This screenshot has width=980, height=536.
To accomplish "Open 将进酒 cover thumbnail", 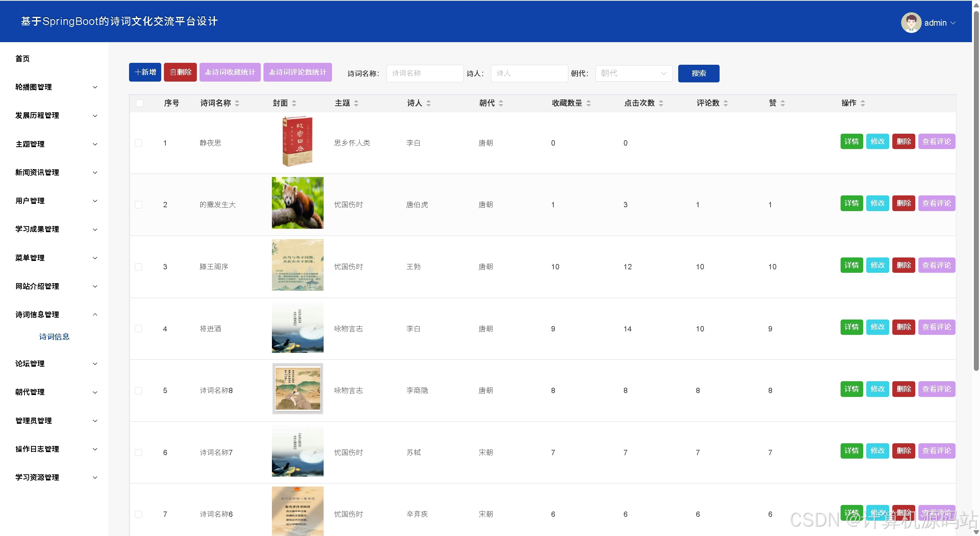I will coord(298,327).
